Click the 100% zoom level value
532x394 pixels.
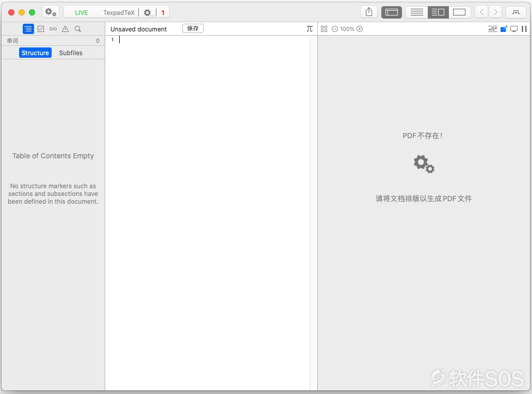click(x=347, y=29)
